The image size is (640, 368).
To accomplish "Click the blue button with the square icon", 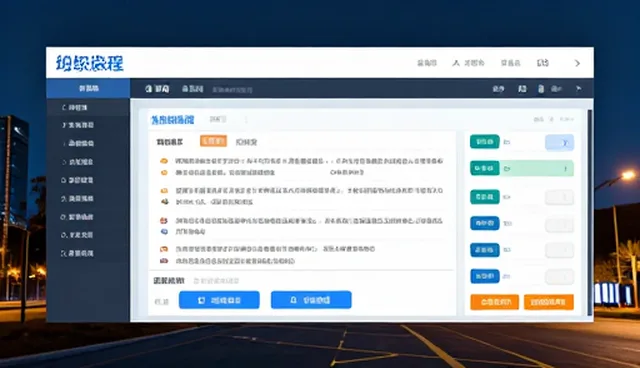I will 219,300.
